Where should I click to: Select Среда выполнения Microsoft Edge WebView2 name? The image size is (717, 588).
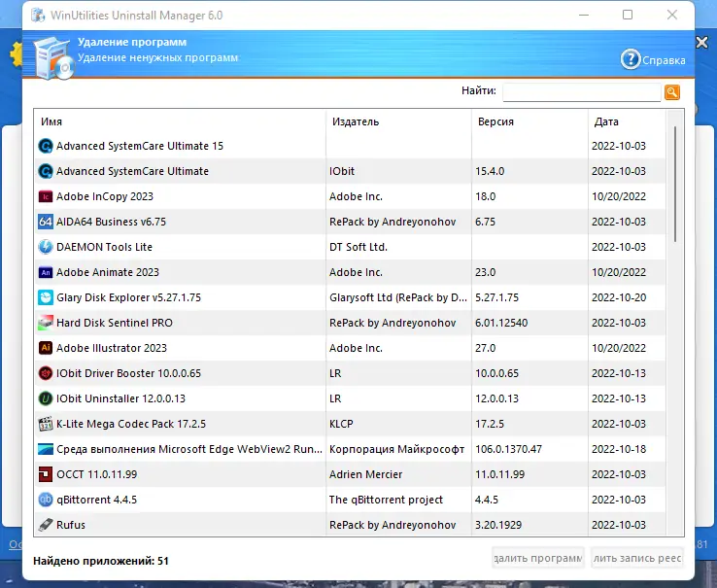tap(189, 449)
